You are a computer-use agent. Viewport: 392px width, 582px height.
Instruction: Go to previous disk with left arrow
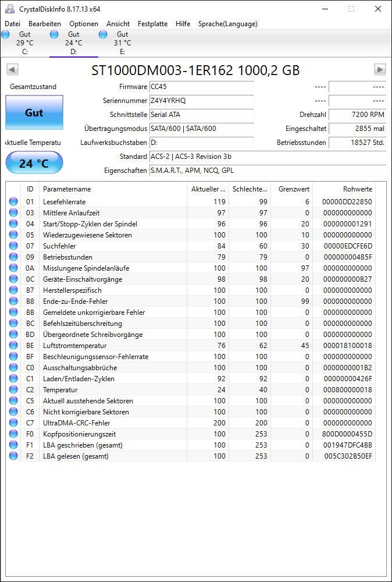point(13,69)
